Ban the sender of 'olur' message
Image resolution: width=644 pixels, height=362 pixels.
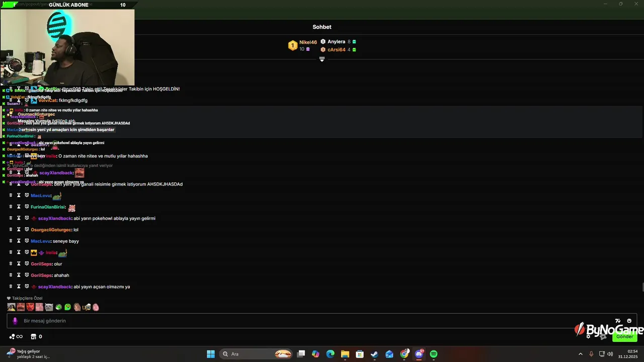pyautogui.click(x=27, y=263)
